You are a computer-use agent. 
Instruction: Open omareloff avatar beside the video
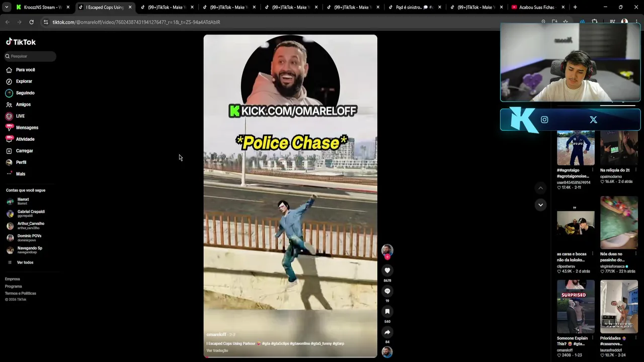point(387,250)
